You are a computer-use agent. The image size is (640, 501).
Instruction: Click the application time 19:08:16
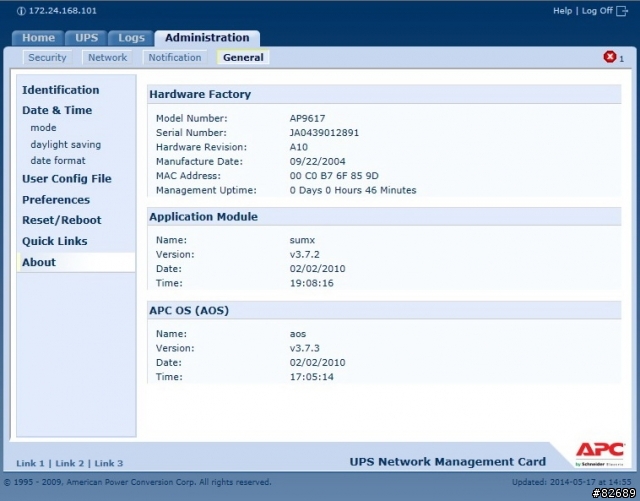311,283
